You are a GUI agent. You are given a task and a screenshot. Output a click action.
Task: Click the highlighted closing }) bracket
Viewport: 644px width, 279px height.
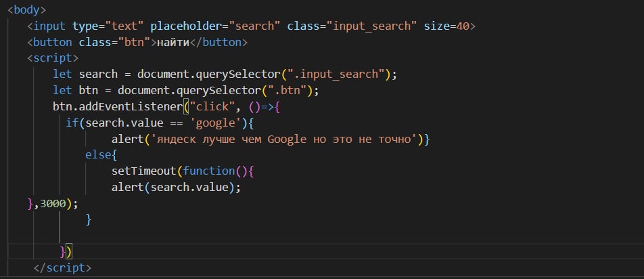(66, 251)
